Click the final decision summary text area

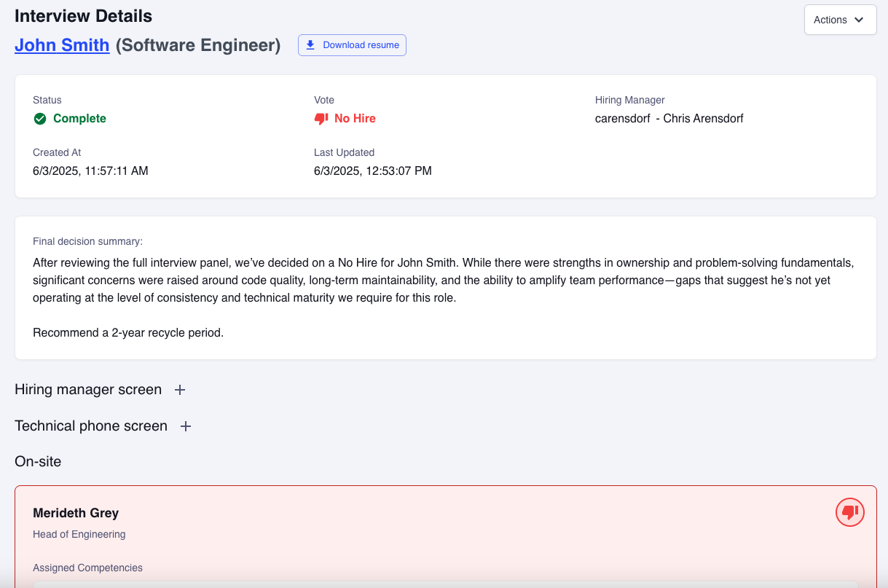444,288
